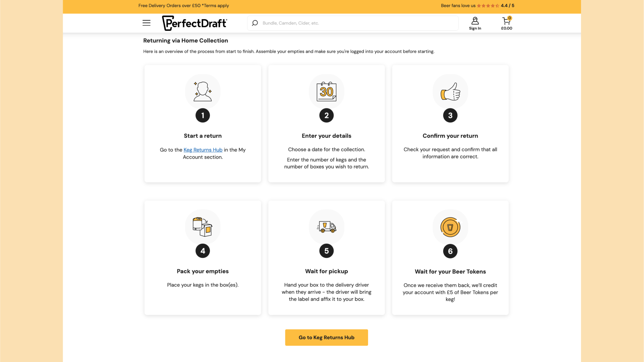
Task: Click the search magnifying glass icon
Action: 255,23
